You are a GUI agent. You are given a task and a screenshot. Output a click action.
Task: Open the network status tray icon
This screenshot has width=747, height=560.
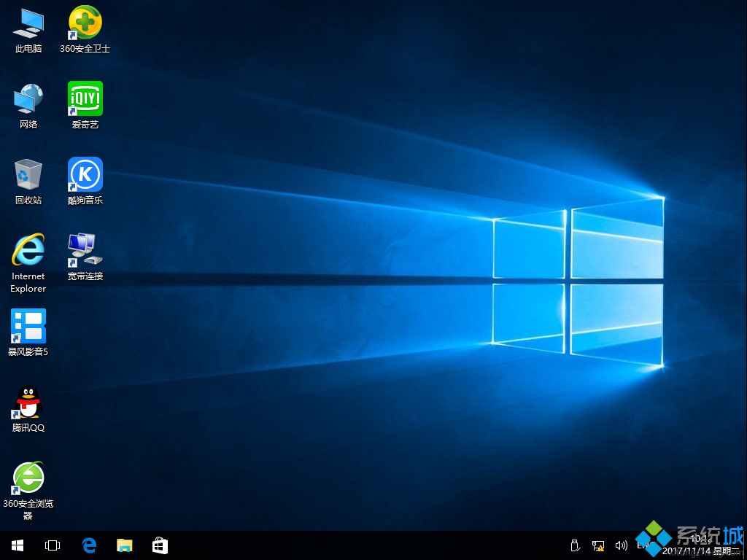pyautogui.click(x=598, y=545)
